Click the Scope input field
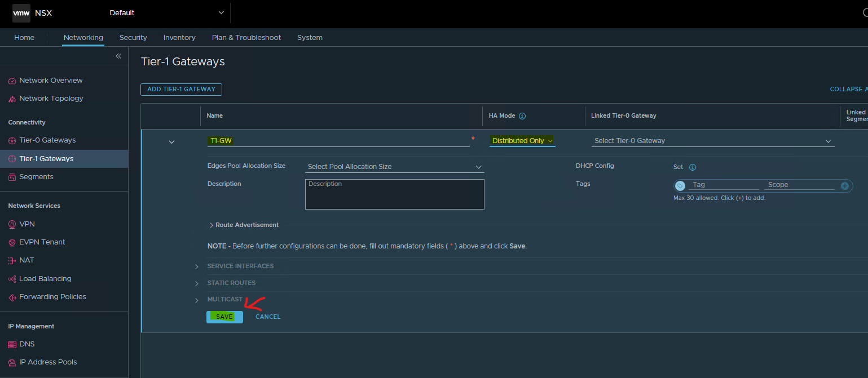This screenshot has height=378, width=868. click(x=800, y=185)
